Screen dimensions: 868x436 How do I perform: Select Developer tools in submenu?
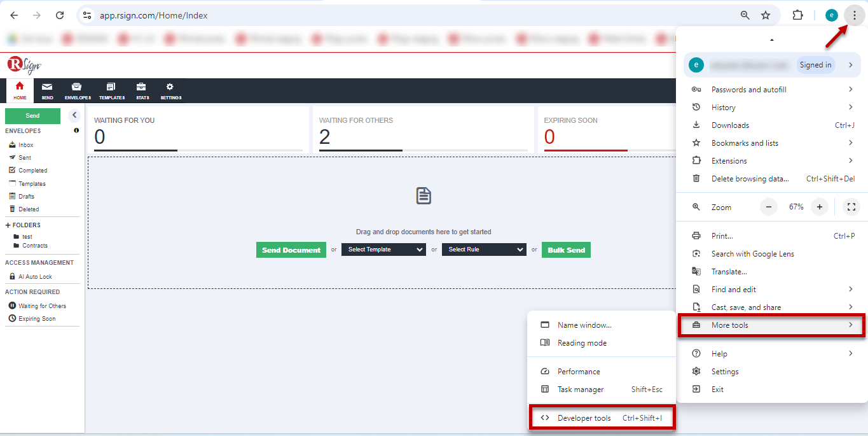[x=602, y=418]
